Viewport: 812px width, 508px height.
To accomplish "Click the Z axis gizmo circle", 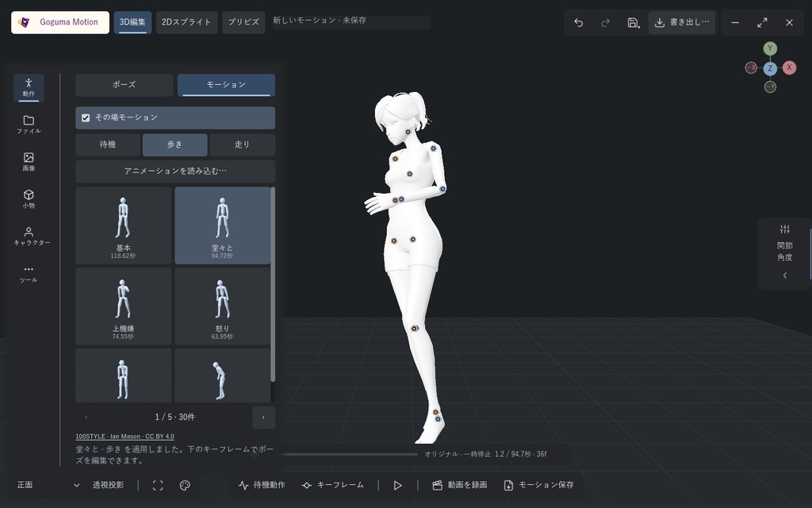I will tap(770, 68).
